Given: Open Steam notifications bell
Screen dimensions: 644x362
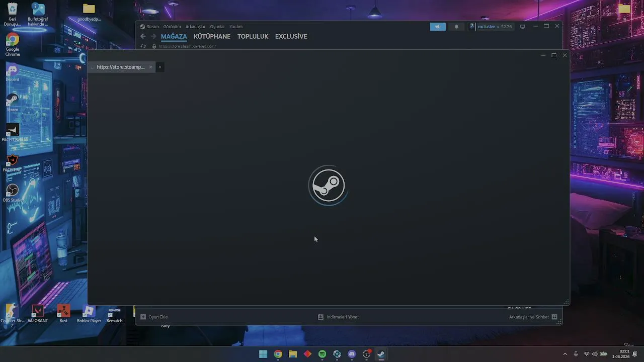Looking at the screenshot, I should point(456,27).
